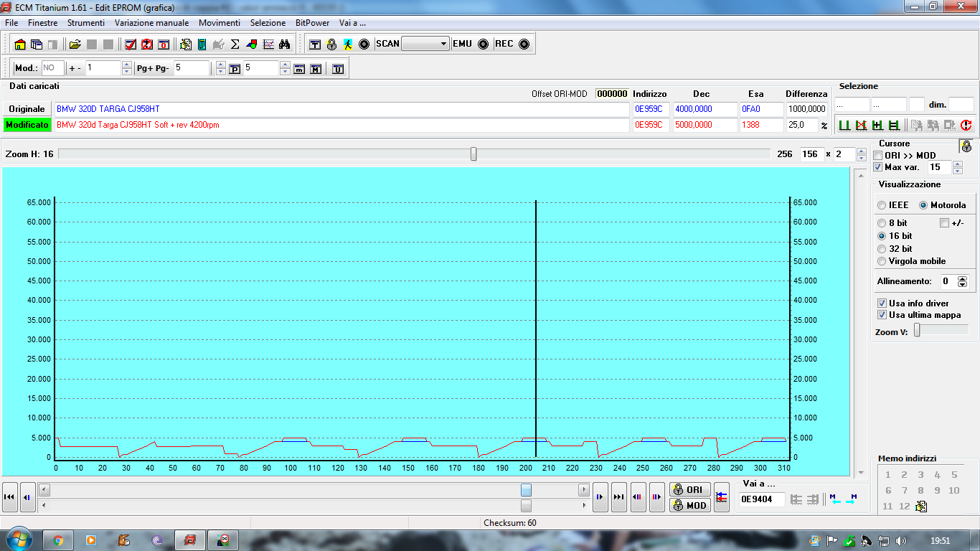Click the calculator icon in toolbar
This screenshot has width=980, height=551.
coord(202,44)
